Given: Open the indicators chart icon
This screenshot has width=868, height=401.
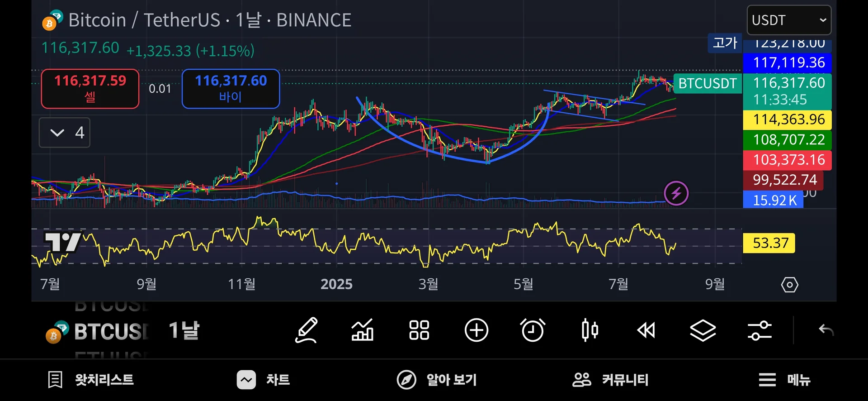Looking at the screenshot, I should point(363,330).
